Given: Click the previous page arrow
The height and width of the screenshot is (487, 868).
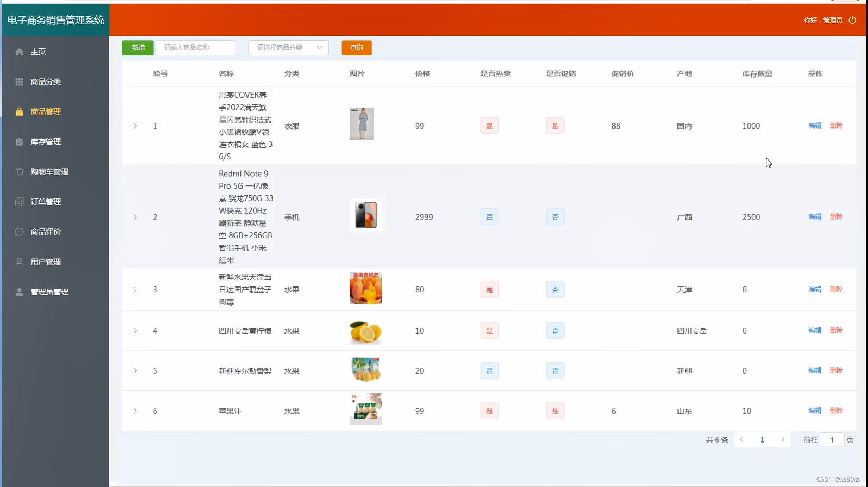Looking at the screenshot, I should [x=742, y=440].
